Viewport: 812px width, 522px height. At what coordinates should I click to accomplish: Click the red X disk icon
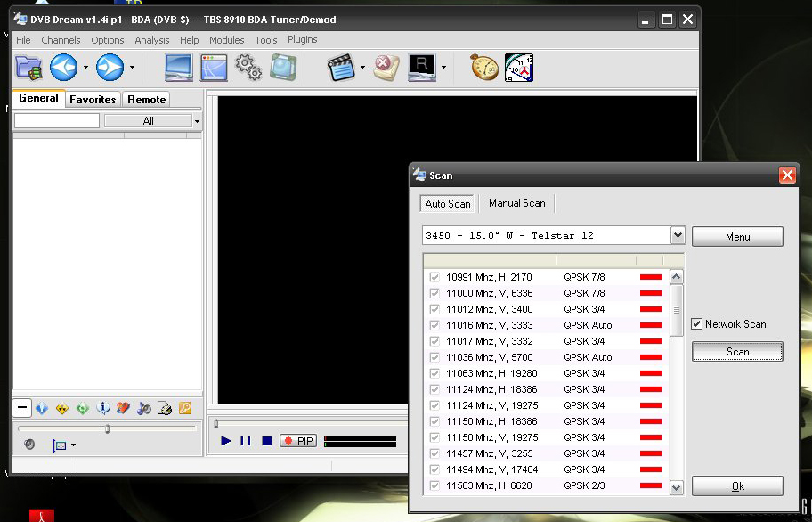point(386,68)
